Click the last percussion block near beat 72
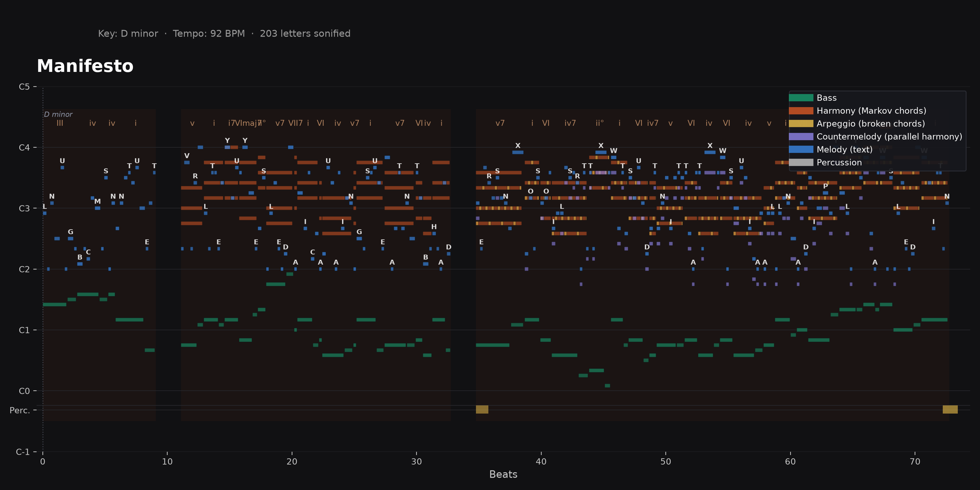The width and height of the screenshot is (980, 490). 950,409
